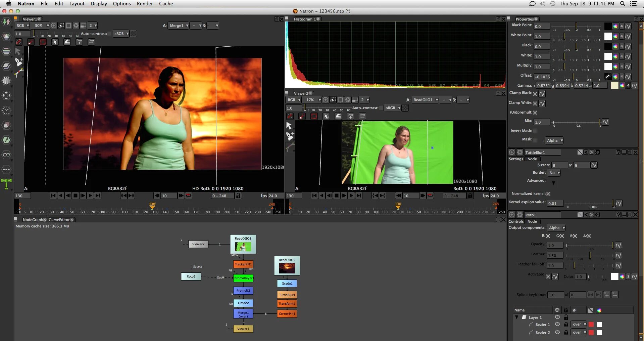Open the Render menu
The height and width of the screenshot is (341, 644).
[145, 4]
